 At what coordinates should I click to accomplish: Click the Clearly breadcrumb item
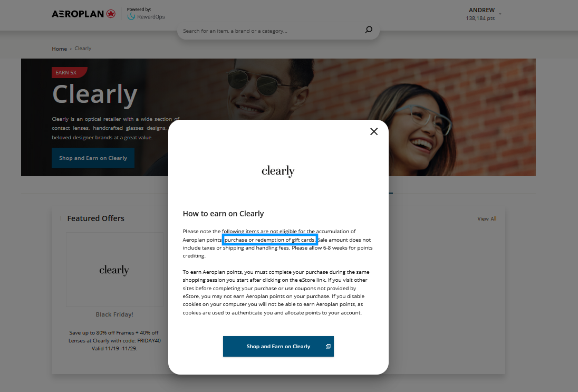[83, 49]
